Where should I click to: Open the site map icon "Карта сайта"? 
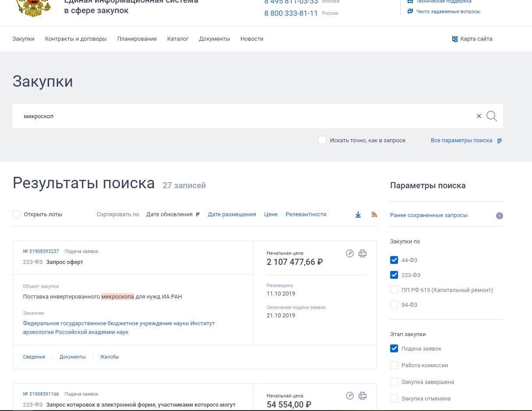point(472,39)
